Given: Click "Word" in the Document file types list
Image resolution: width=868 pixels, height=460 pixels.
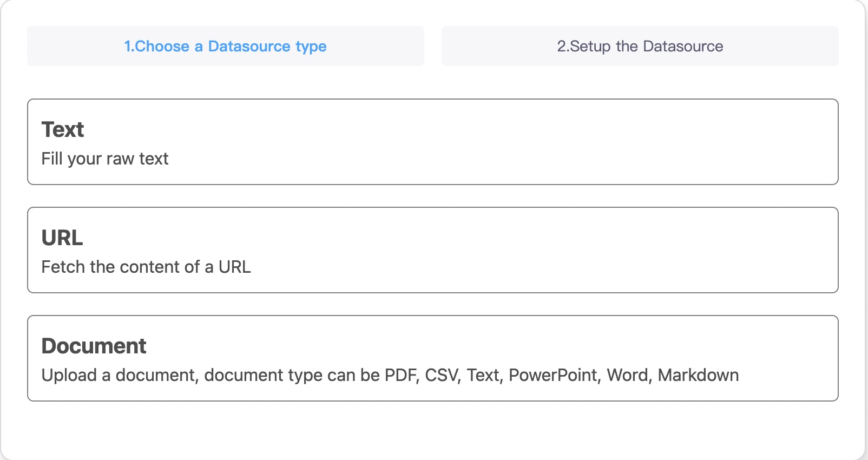Looking at the screenshot, I should click(628, 375).
